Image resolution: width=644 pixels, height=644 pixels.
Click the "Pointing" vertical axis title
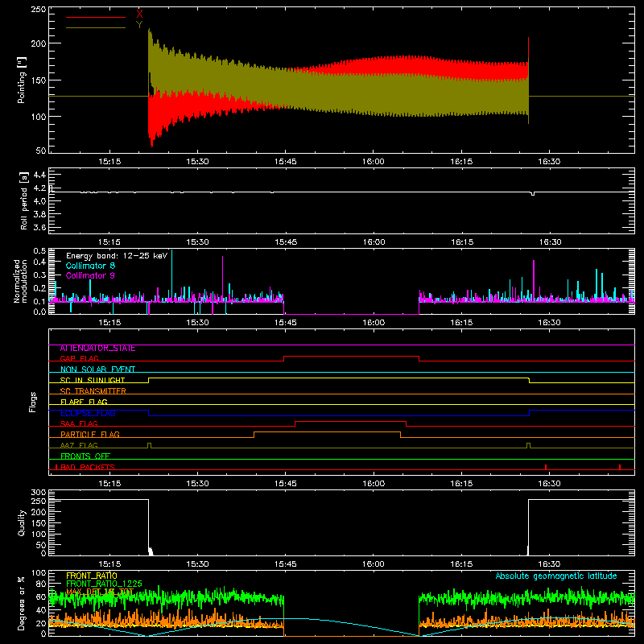(22, 80)
